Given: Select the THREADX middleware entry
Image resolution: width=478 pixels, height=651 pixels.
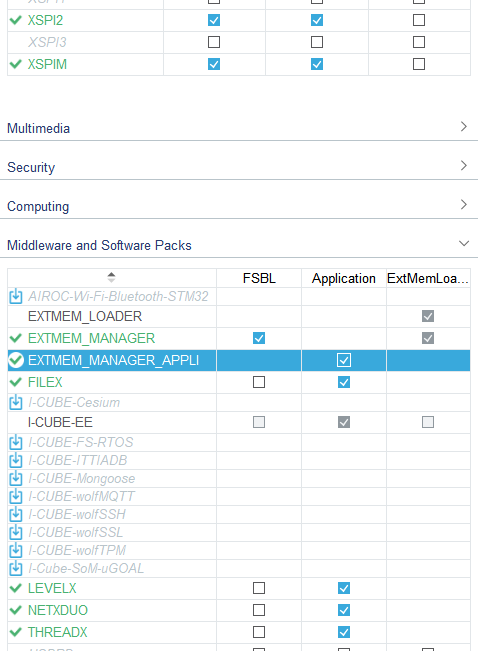Looking at the screenshot, I should click(57, 632).
